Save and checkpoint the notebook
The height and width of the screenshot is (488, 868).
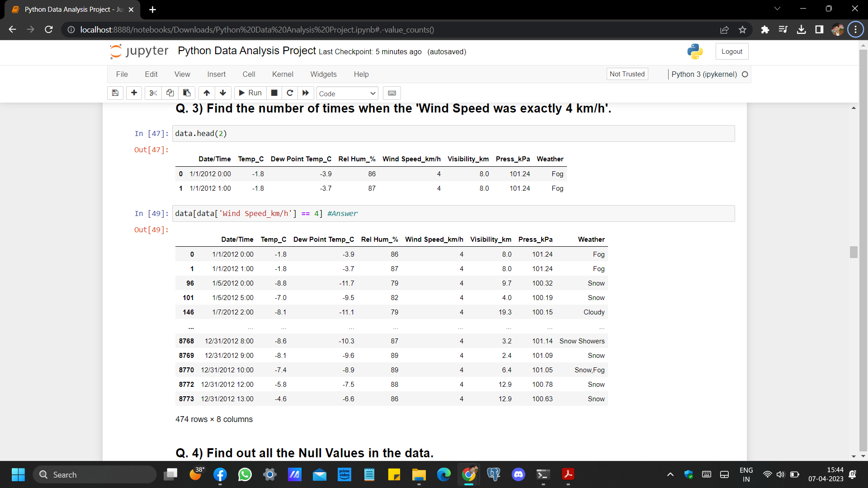[115, 93]
